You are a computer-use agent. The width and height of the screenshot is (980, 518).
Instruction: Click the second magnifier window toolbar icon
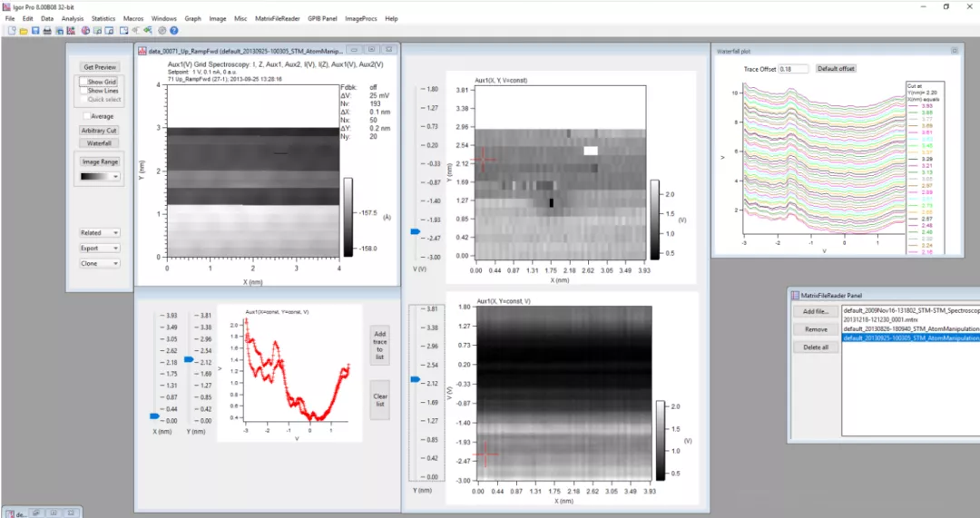[x=110, y=30]
